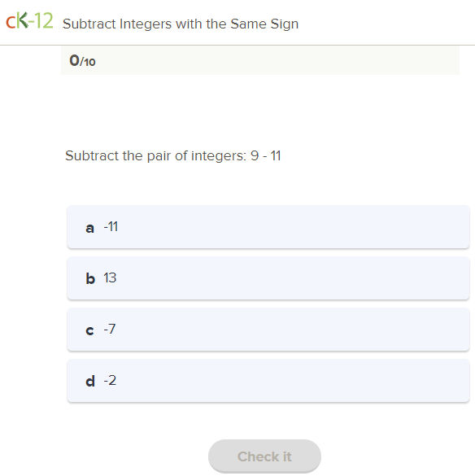Click the score progress bar

click(x=260, y=60)
